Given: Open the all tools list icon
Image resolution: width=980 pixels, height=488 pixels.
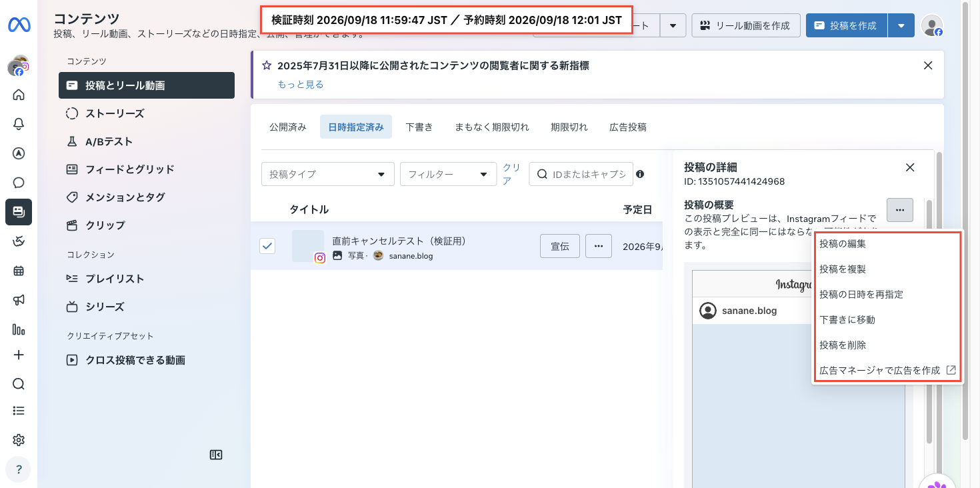Looking at the screenshot, I should coord(19,411).
